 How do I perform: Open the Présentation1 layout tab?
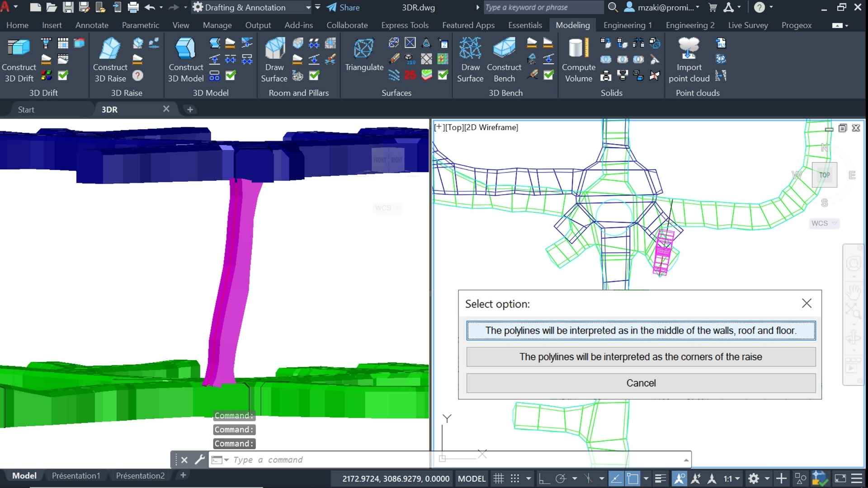pyautogui.click(x=76, y=475)
